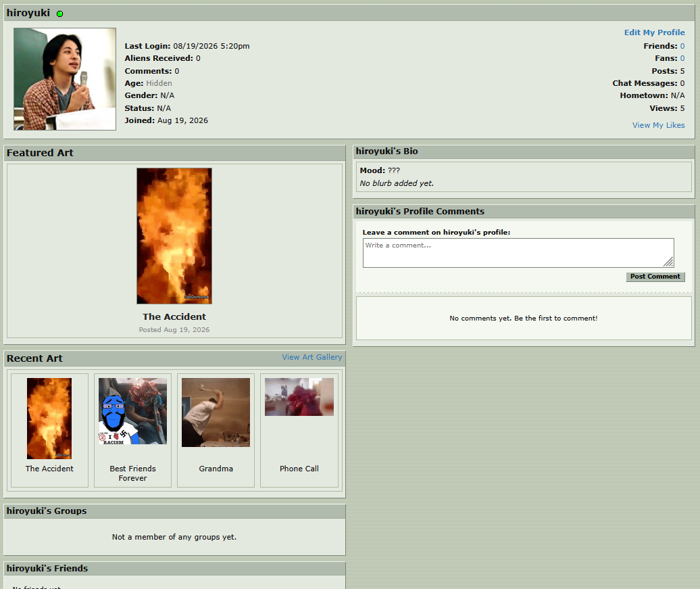Click the Posts: 5 stat
This screenshot has height=589, width=700.
(x=668, y=71)
